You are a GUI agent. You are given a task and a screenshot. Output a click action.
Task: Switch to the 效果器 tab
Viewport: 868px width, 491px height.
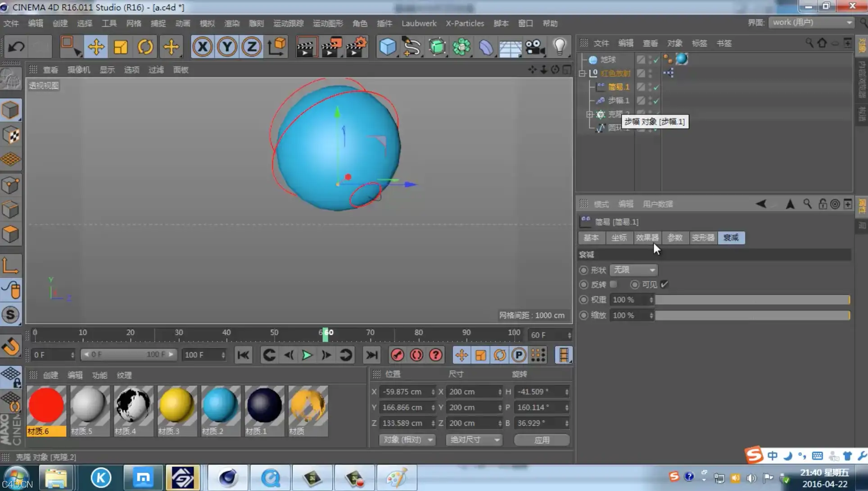pyautogui.click(x=647, y=238)
